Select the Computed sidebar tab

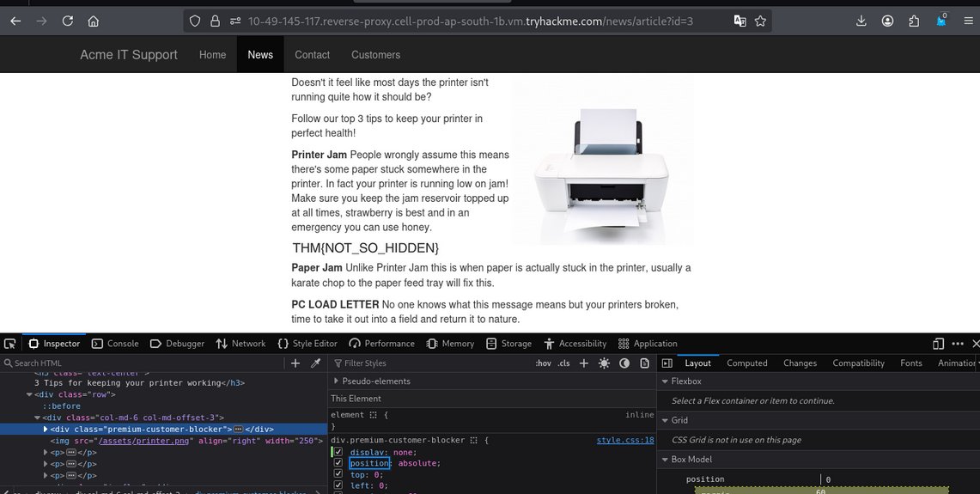(747, 363)
